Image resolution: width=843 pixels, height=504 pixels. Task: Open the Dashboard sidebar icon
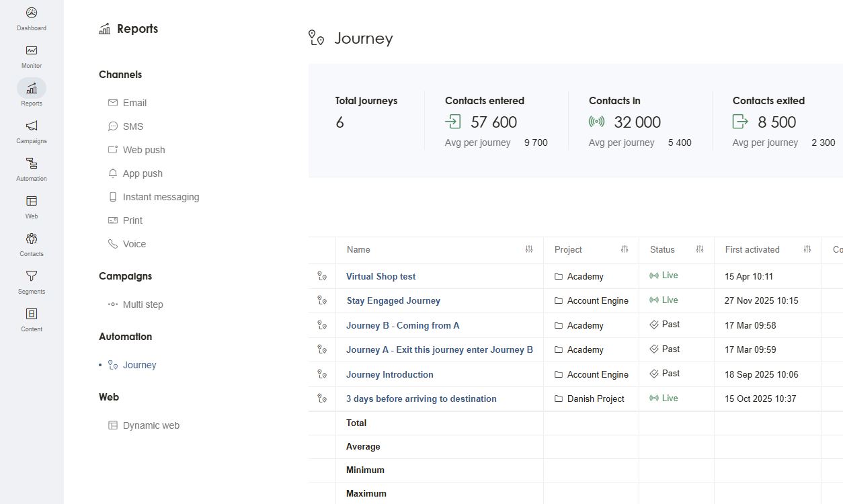32,13
